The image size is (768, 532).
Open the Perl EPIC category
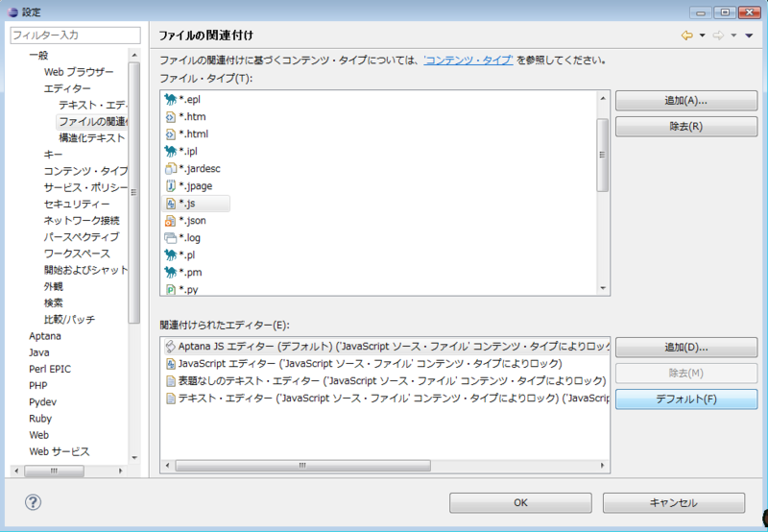(50, 369)
